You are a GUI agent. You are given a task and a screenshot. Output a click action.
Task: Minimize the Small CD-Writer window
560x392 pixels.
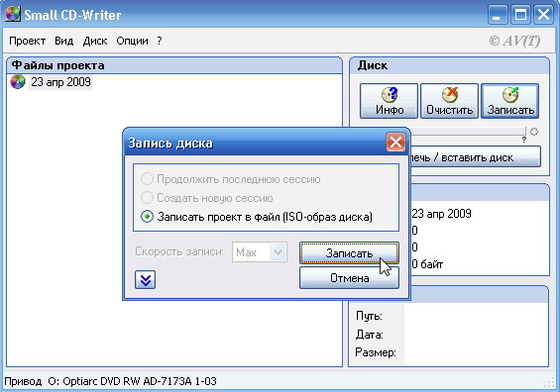498,15
